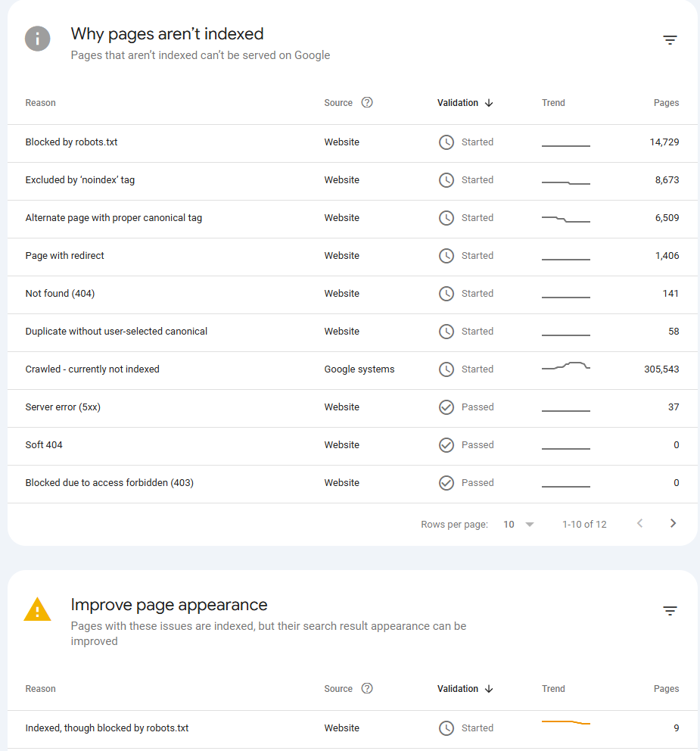This screenshot has width=700, height=751.
Task: Click trend sparkline for 'Crawled - currently not indexed'
Action: click(566, 367)
